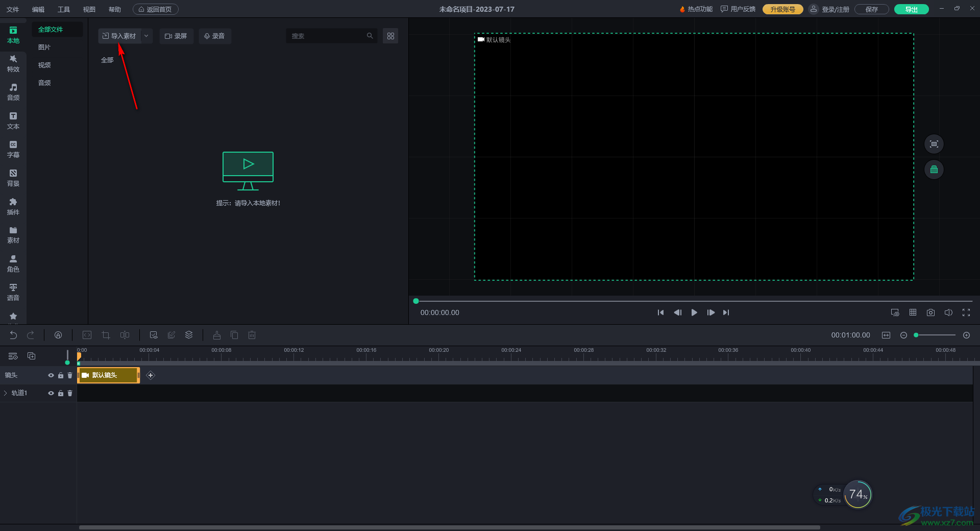This screenshot has width=980, height=531.
Task: Click 登录/注册 login link
Action: pyautogui.click(x=836, y=9)
